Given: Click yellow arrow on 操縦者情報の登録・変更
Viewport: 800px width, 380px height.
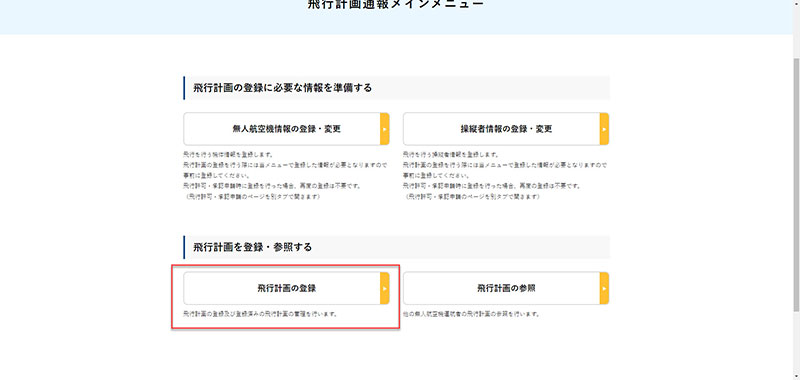Looking at the screenshot, I should (604, 129).
